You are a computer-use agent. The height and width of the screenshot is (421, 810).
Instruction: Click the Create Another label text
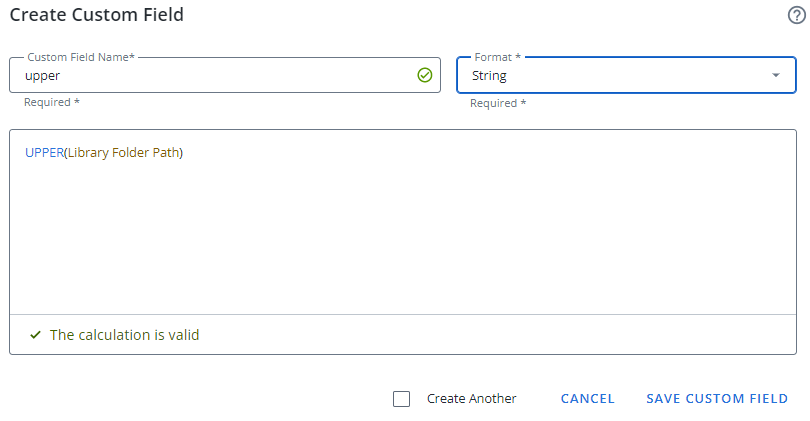pos(471,399)
